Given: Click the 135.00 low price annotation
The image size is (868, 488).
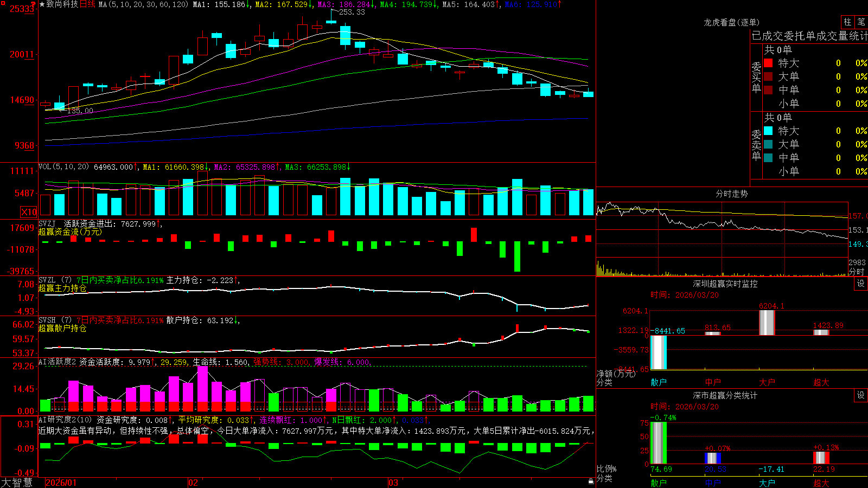Looking at the screenshot, I should click(x=80, y=111).
